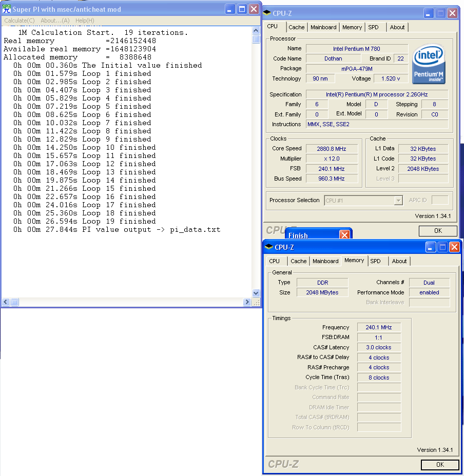Minimize the upper CPU-Z window

[428, 13]
